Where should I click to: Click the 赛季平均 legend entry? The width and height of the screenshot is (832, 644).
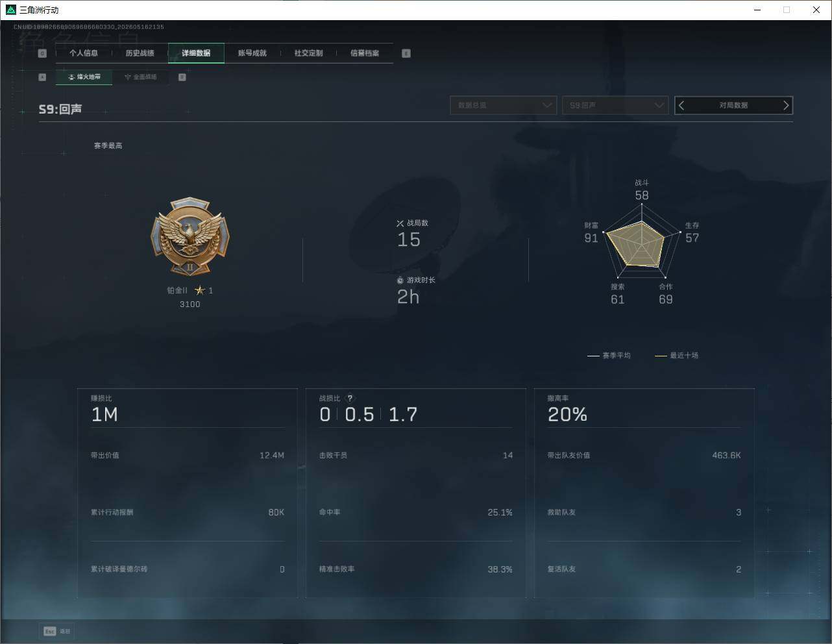(609, 356)
